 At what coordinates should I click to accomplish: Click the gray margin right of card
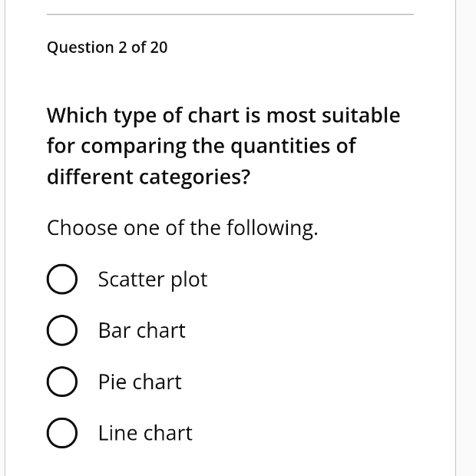466,238
